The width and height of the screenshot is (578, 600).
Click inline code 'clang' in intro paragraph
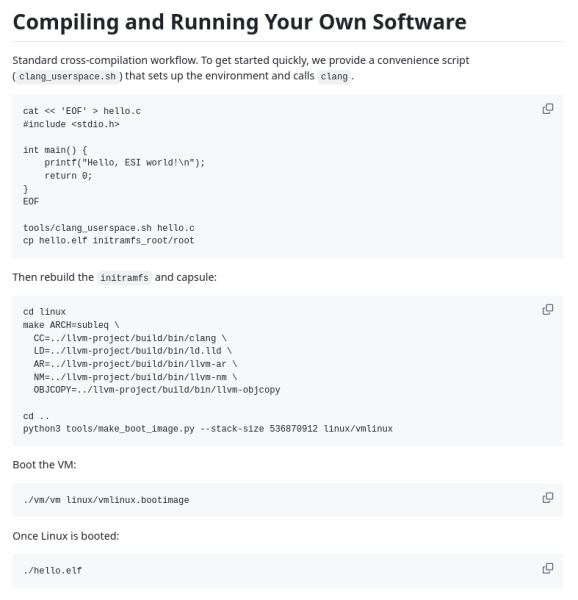[334, 77]
